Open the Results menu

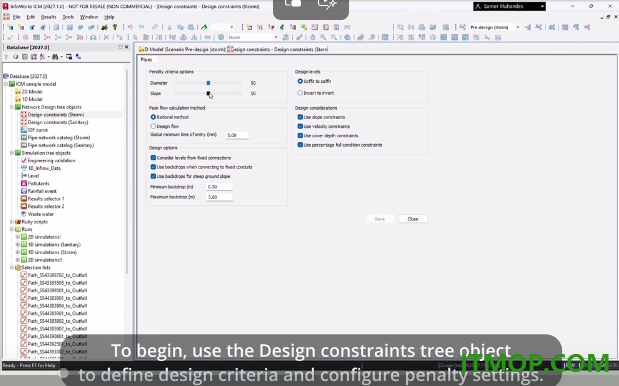click(49, 17)
